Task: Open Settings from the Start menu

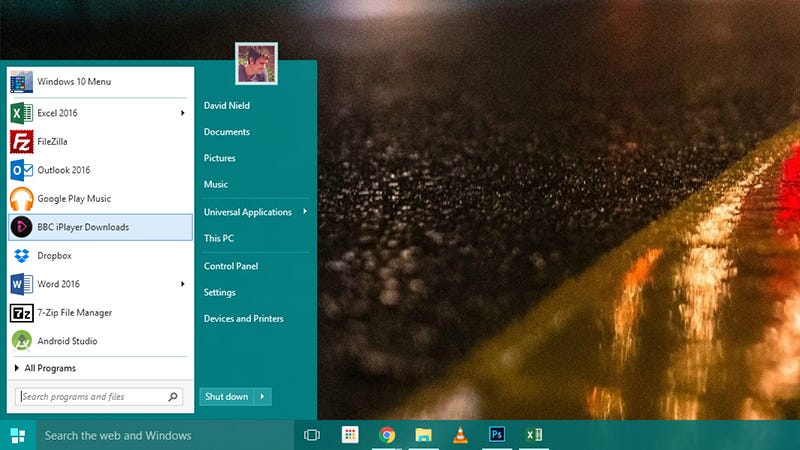Action: [219, 292]
